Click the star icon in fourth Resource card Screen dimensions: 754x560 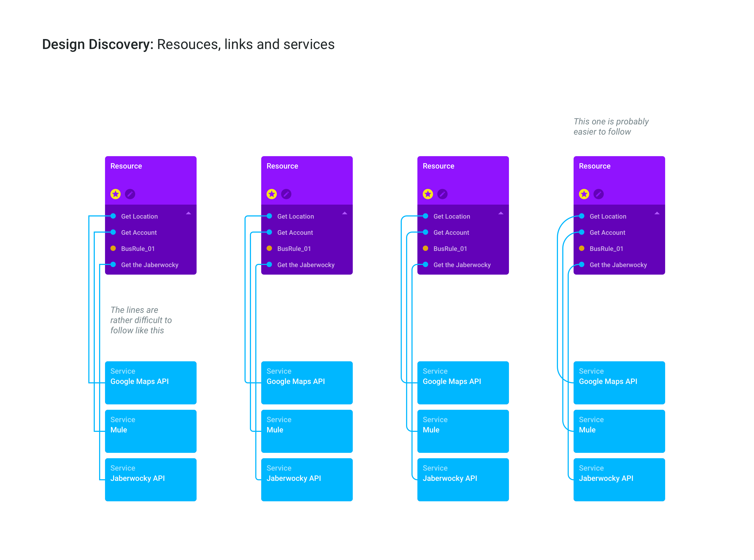tap(584, 194)
